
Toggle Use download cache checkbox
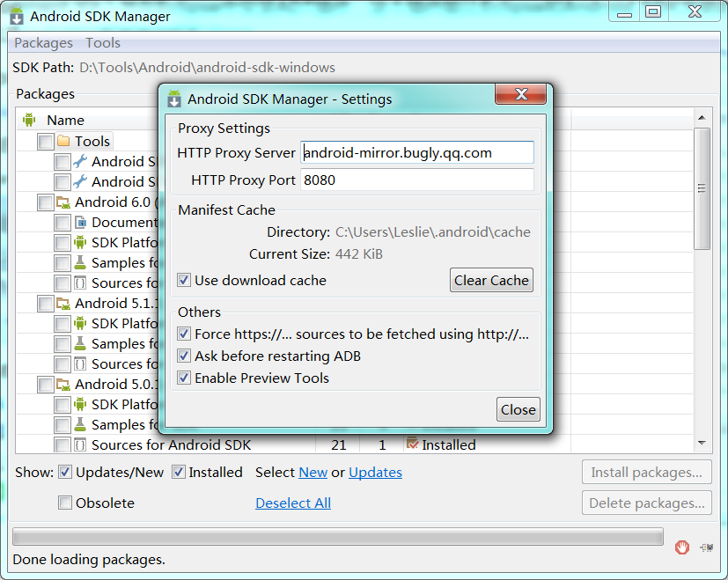pyautogui.click(x=184, y=280)
